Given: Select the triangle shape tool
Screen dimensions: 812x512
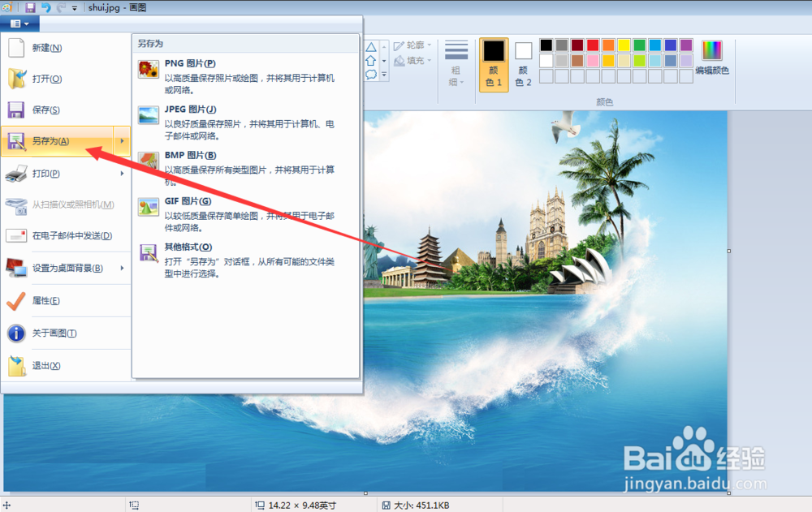Looking at the screenshot, I should click(370, 46).
